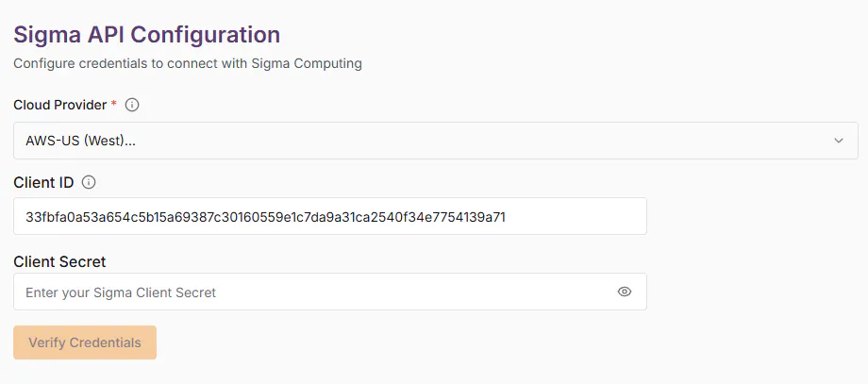Click empty area right of Client ID field

pyautogui.click(x=753, y=216)
